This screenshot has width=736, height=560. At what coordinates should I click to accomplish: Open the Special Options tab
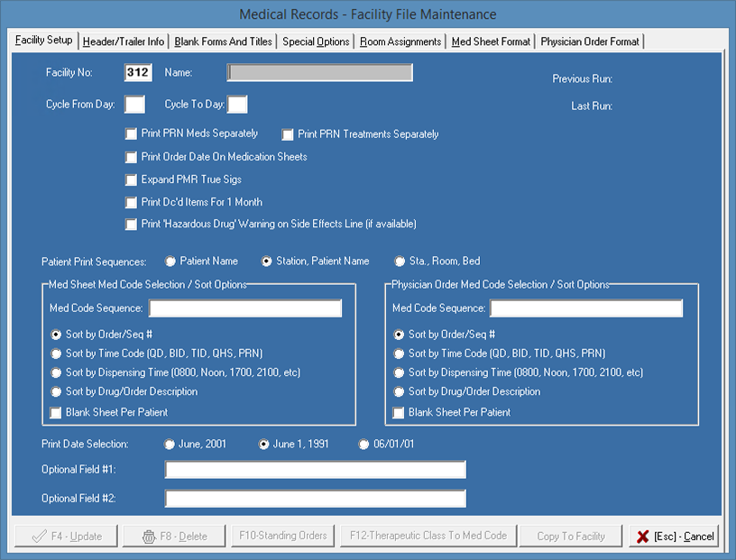315,41
